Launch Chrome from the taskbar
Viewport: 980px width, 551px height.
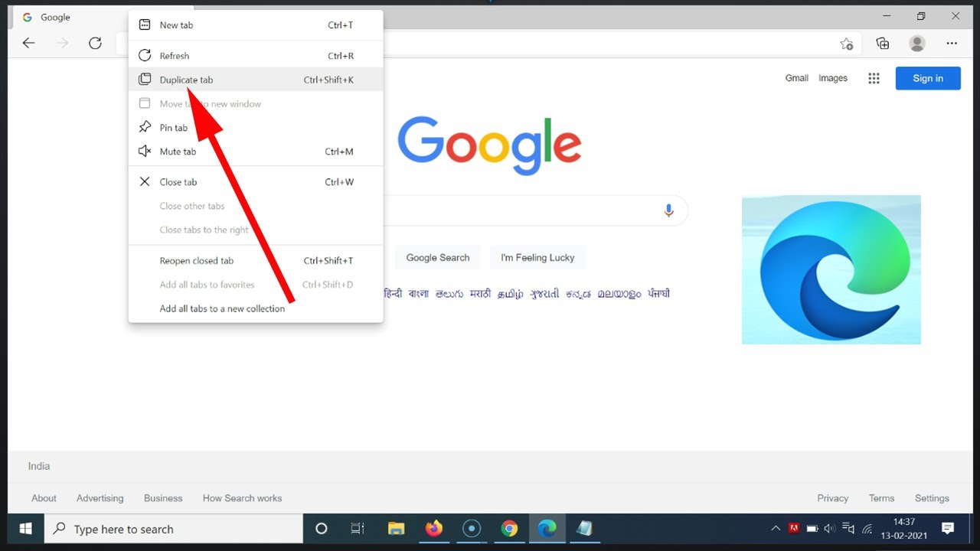pyautogui.click(x=509, y=529)
